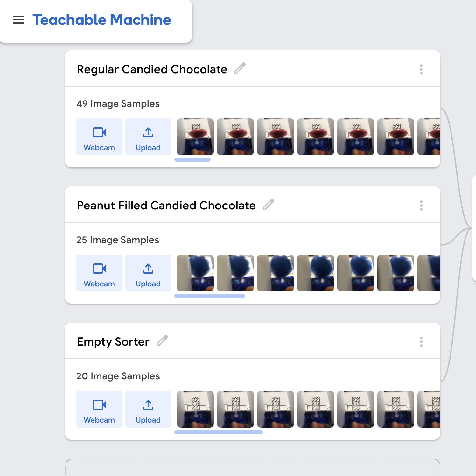Click Upload button in Regular Candied Chocolate class
Screen dimensions: 476x476
coord(148,137)
